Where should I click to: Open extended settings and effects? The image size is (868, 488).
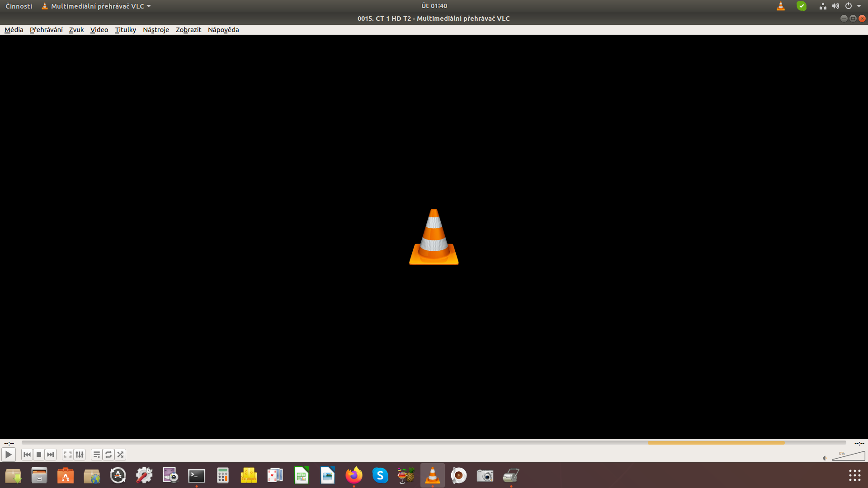point(80,455)
